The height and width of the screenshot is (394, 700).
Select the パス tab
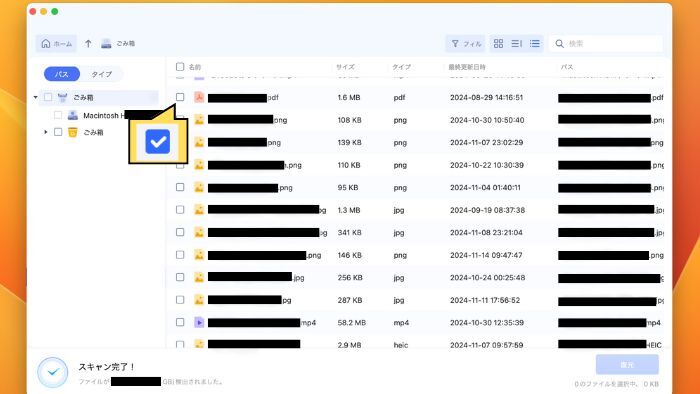point(62,74)
